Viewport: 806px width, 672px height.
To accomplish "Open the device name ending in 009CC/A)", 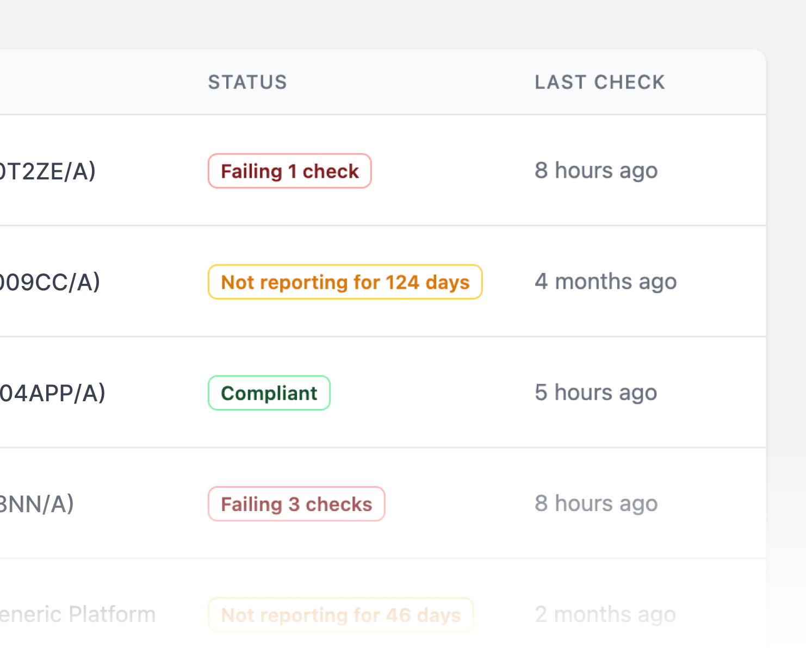I will (x=50, y=282).
